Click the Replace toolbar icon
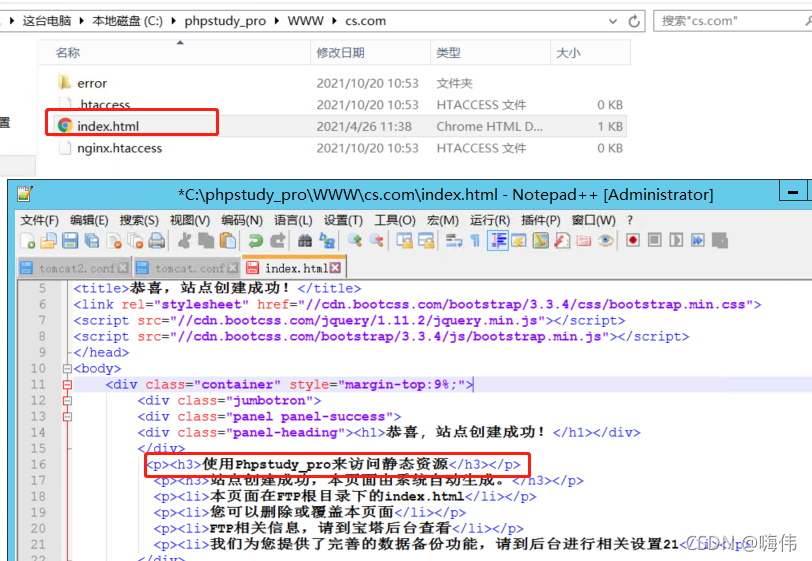The width and height of the screenshot is (812, 561). click(x=327, y=240)
